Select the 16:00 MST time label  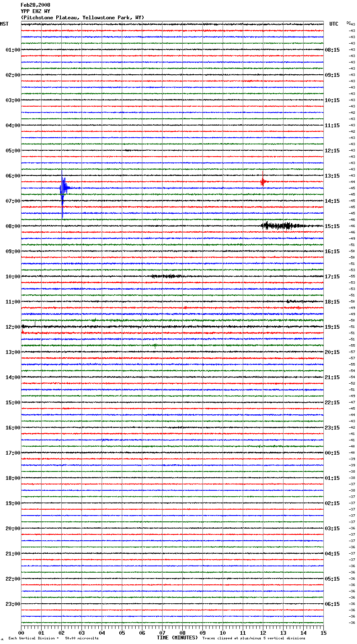(13, 428)
